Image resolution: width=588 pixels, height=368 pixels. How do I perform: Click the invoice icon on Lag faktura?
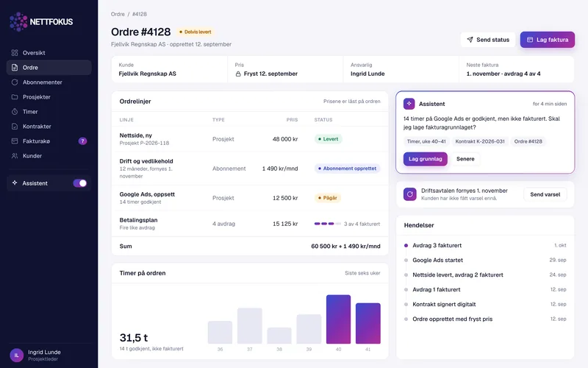click(x=530, y=40)
